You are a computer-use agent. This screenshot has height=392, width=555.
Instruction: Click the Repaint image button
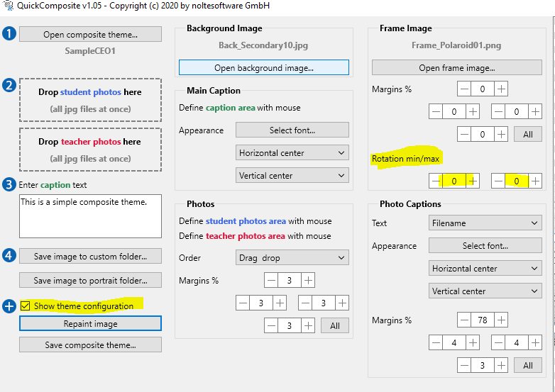tap(90, 323)
